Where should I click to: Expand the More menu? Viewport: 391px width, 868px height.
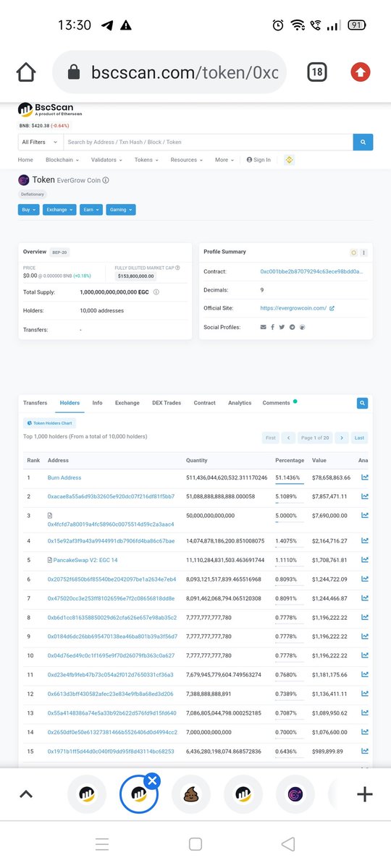pos(224,160)
